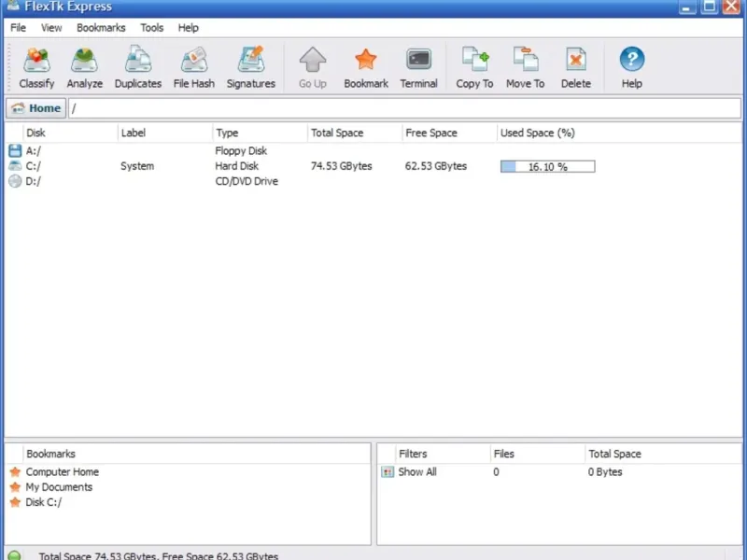The width and height of the screenshot is (747, 560).
Task: Open the Bookmarks menu
Action: (x=101, y=28)
